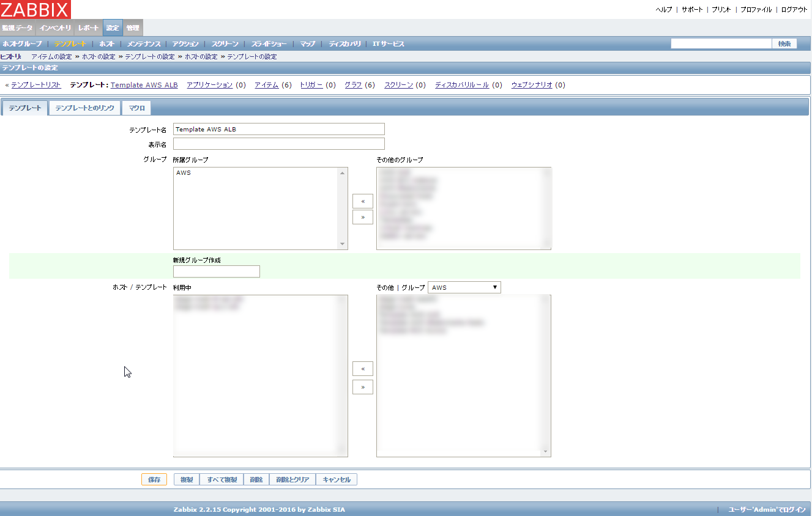Click the 削除とクリア button
This screenshot has width=812, height=516.
292,479
